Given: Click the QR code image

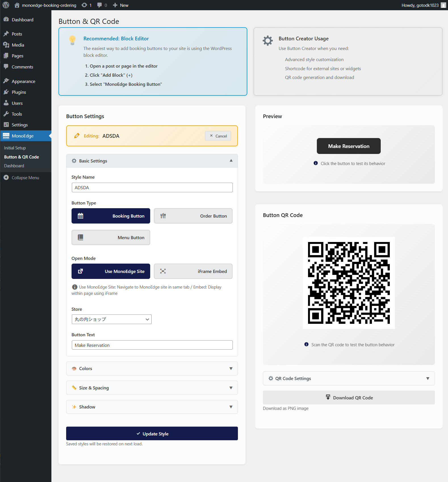Looking at the screenshot, I should (349, 283).
